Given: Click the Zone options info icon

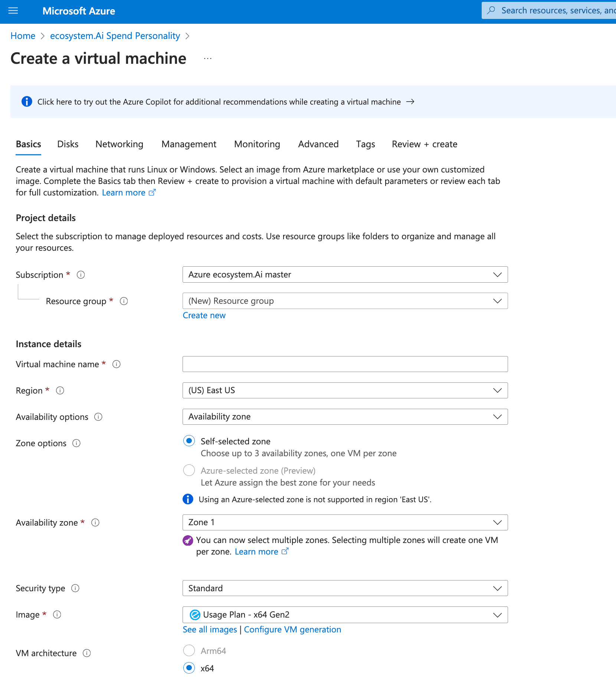Looking at the screenshot, I should [x=76, y=443].
